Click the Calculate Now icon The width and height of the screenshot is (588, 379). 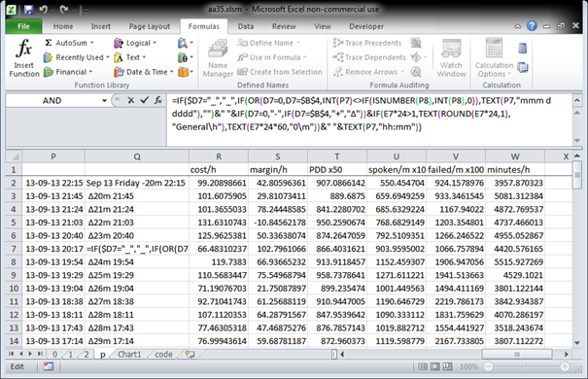click(x=522, y=49)
